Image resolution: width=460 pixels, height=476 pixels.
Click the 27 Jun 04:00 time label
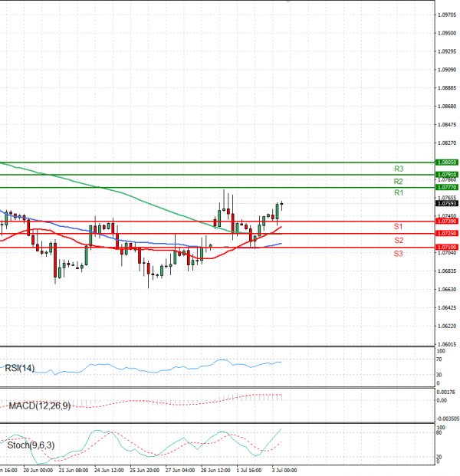(180, 471)
